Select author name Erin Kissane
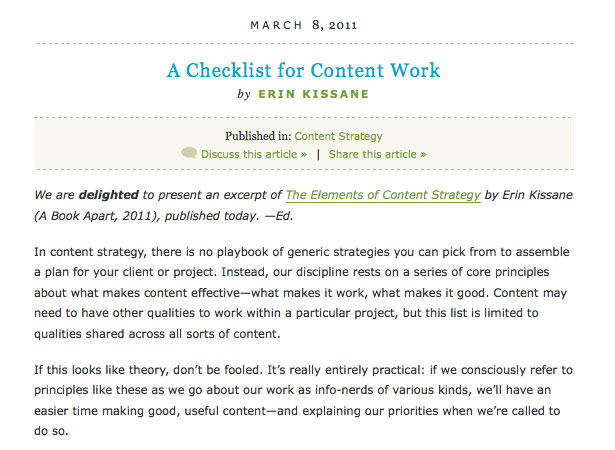This screenshot has height=450, width=615. (x=313, y=94)
